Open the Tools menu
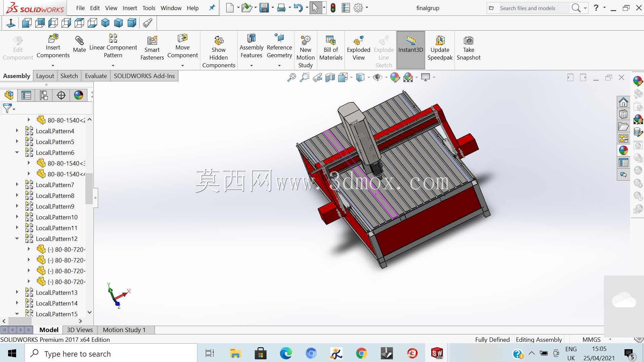 149,8
